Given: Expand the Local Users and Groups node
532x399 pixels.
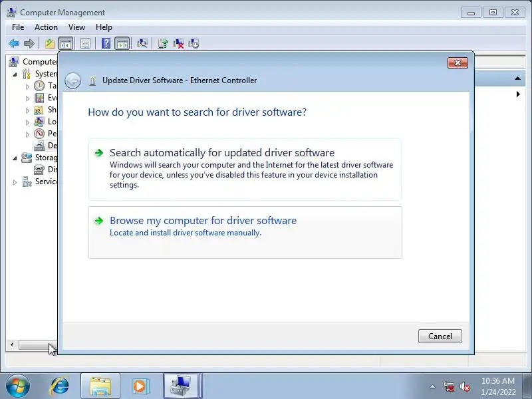Looking at the screenshot, I should [27, 122].
